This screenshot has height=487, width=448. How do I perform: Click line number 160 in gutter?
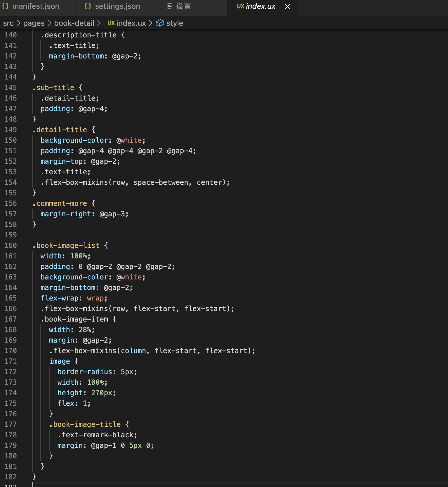point(11,246)
